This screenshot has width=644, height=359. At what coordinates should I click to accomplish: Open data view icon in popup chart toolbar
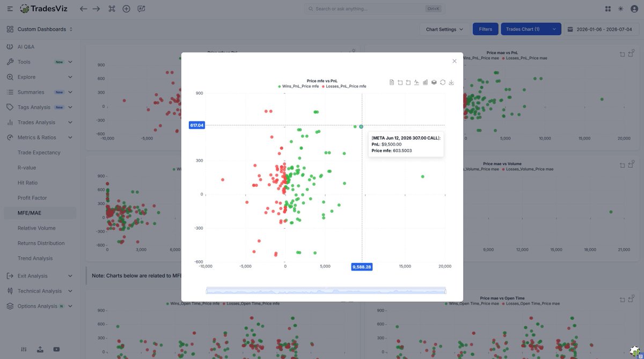(392, 82)
